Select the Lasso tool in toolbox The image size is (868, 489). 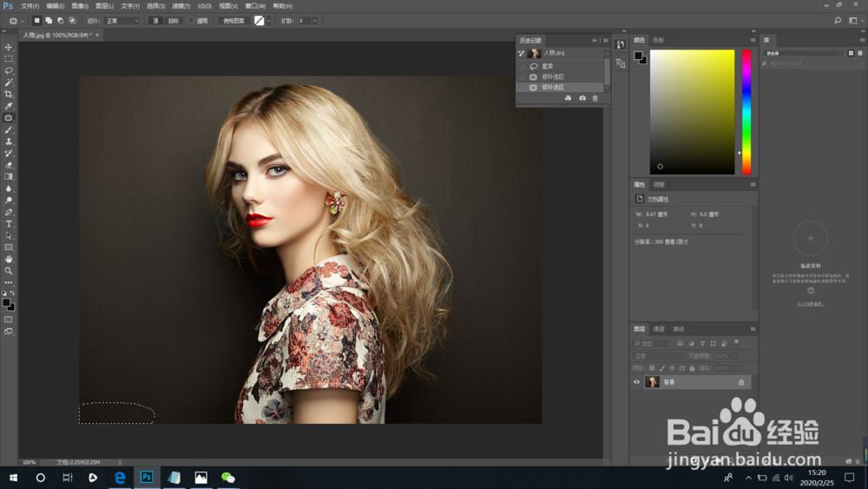pos(9,71)
